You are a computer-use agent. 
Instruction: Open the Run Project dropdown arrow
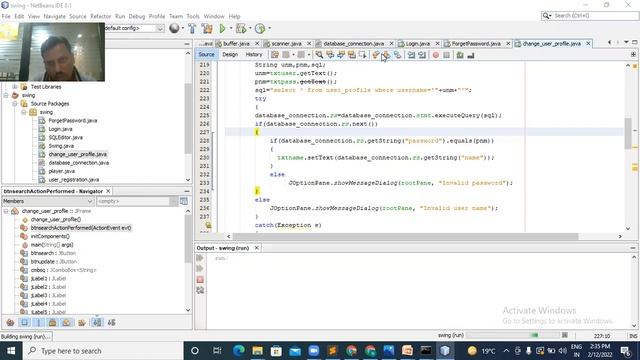tap(231, 28)
